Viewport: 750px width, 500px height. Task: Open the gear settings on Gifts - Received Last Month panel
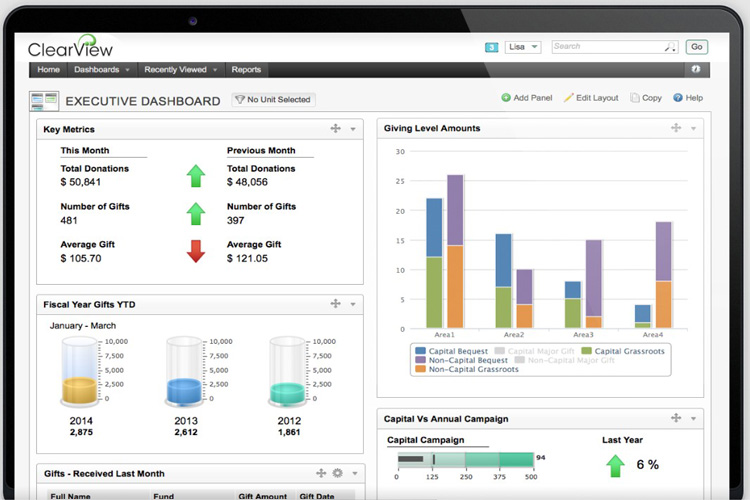(338, 473)
